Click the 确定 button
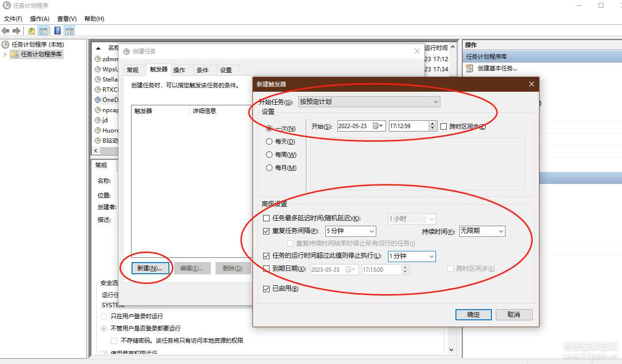Screen dimensions: 622x364 pos(473,314)
